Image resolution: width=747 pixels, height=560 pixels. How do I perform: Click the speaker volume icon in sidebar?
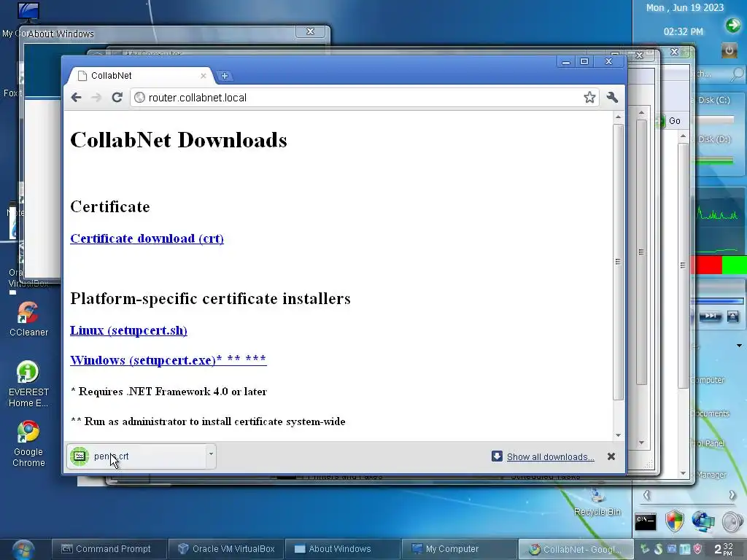(x=732, y=522)
